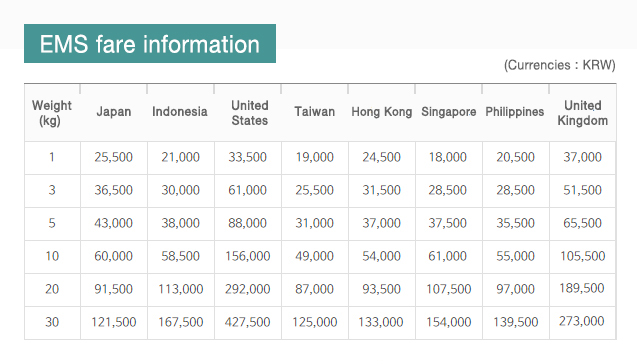Click United States 1 kg fare 33,500
Viewport: 637px width, 364px height.
click(x=247, y=157)
